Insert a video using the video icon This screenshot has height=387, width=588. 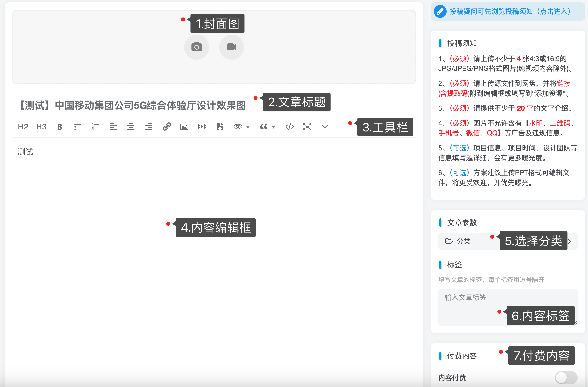[x=203, y=127]
